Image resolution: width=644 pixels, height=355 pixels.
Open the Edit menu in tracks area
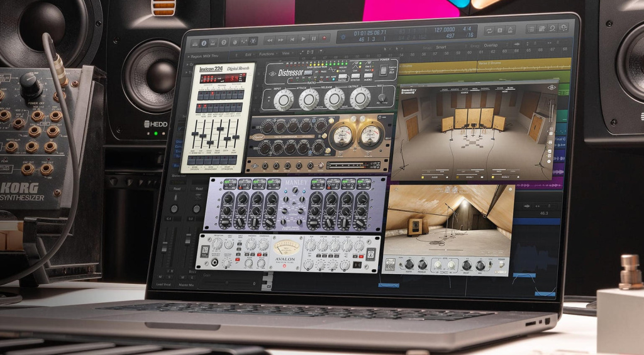pyautogui.click(x=248, y=54)
